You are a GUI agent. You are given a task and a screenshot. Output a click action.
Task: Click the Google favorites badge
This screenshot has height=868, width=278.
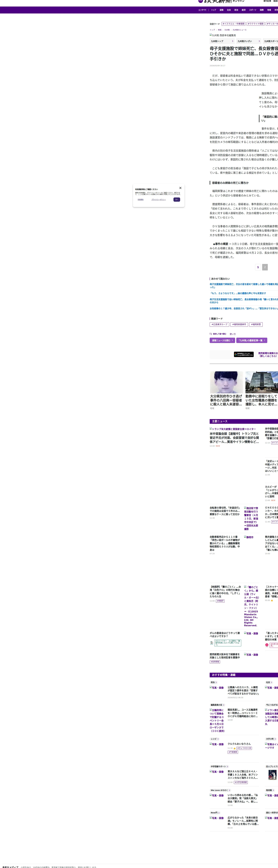pyautogui.click(x=244, y=354)
